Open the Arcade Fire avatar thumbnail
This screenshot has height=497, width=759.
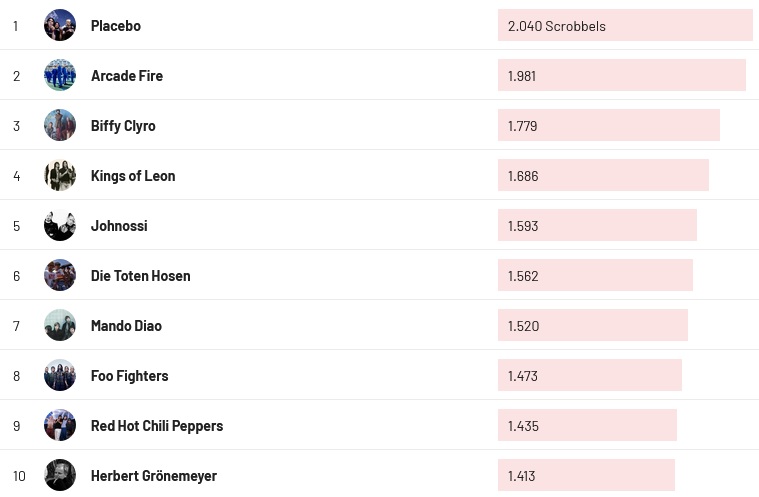pyautogui.click(x=60, y=75)
